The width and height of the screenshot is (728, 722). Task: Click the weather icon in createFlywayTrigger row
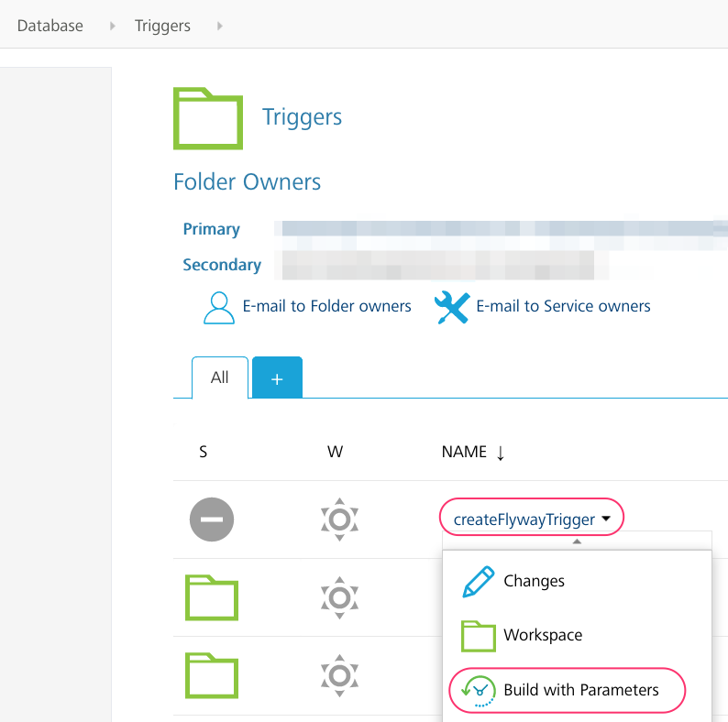point(339,520)
